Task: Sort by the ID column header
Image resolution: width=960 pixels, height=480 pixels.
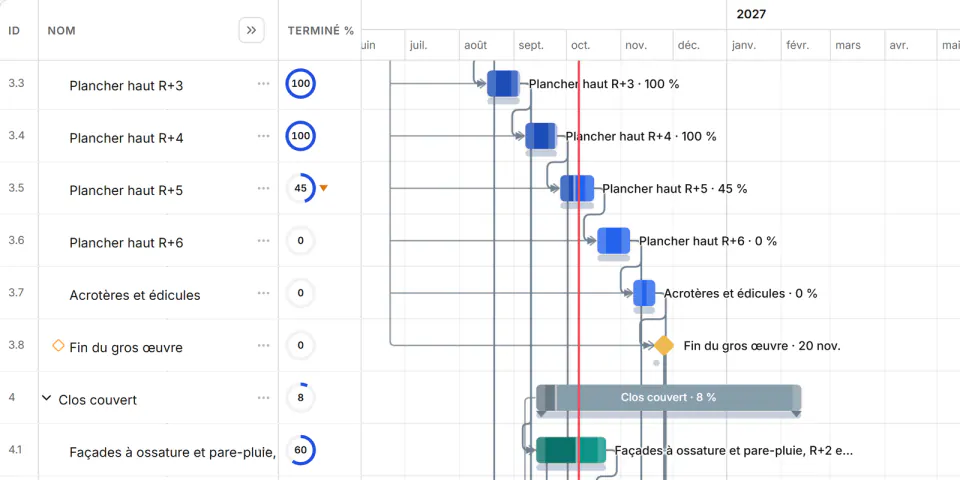Action: [x=14, y=31]
